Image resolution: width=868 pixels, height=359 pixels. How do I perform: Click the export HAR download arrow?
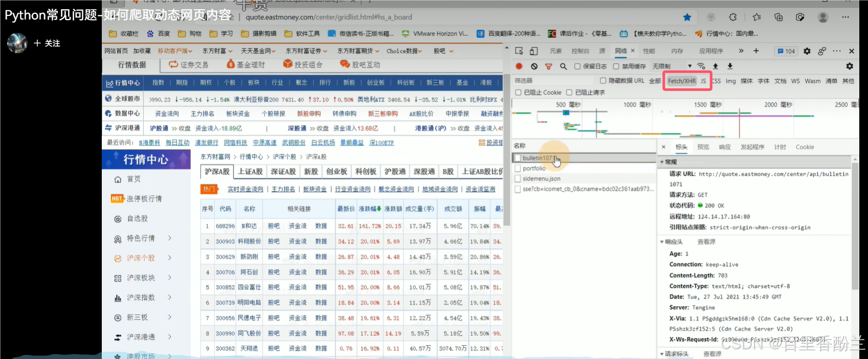pyautogui.click(x=730, y=66)
